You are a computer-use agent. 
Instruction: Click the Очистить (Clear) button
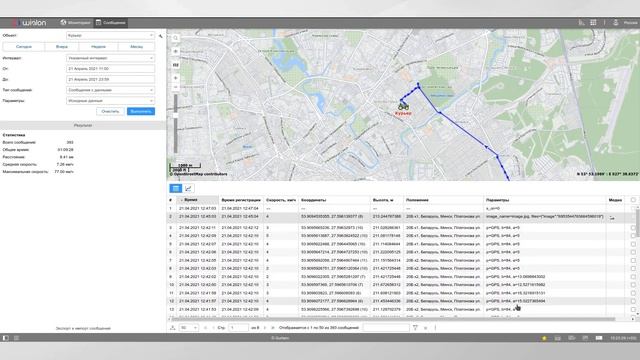[x=110, y=111]
